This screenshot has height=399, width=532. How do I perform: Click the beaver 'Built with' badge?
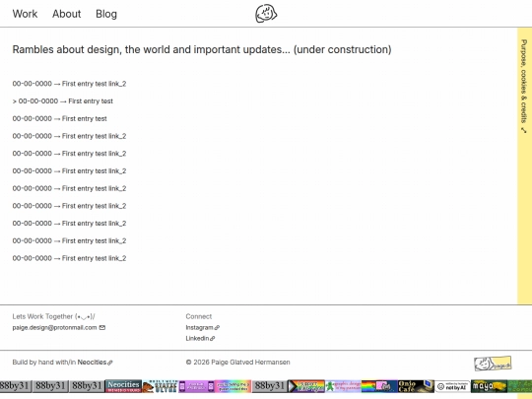pos(161,386)
